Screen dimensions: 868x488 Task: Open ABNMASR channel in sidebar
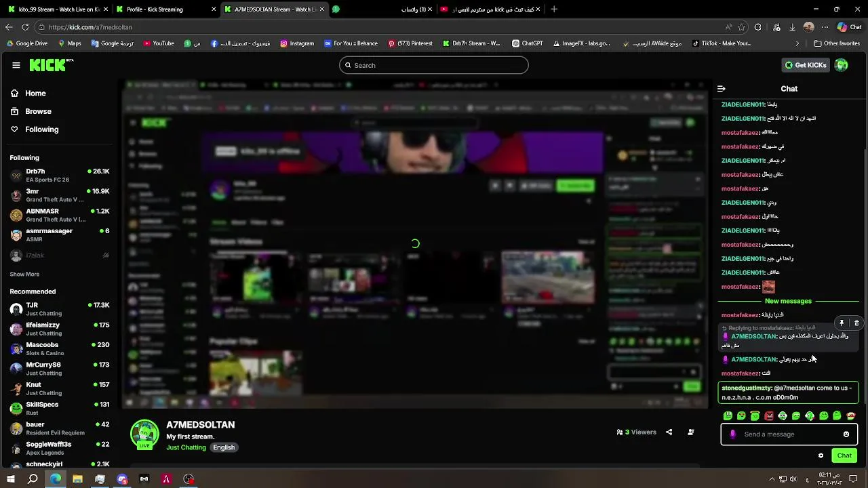60,215
